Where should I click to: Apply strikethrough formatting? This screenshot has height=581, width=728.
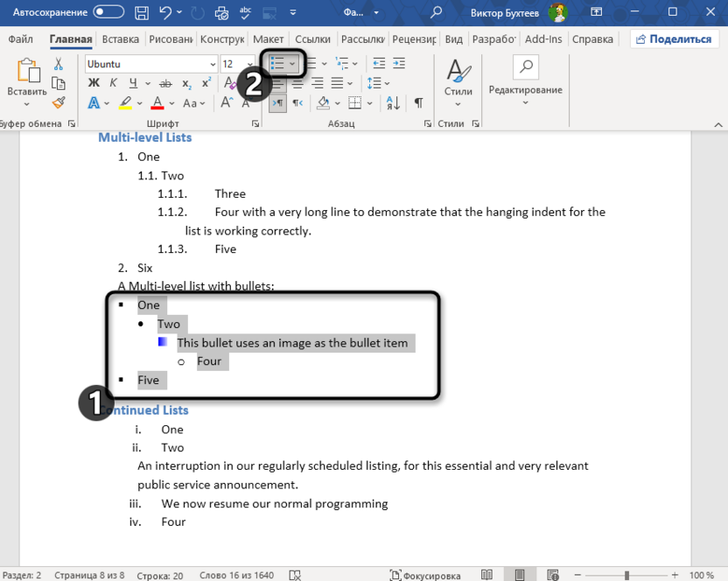pyautogui.click(x=165, y=84)
